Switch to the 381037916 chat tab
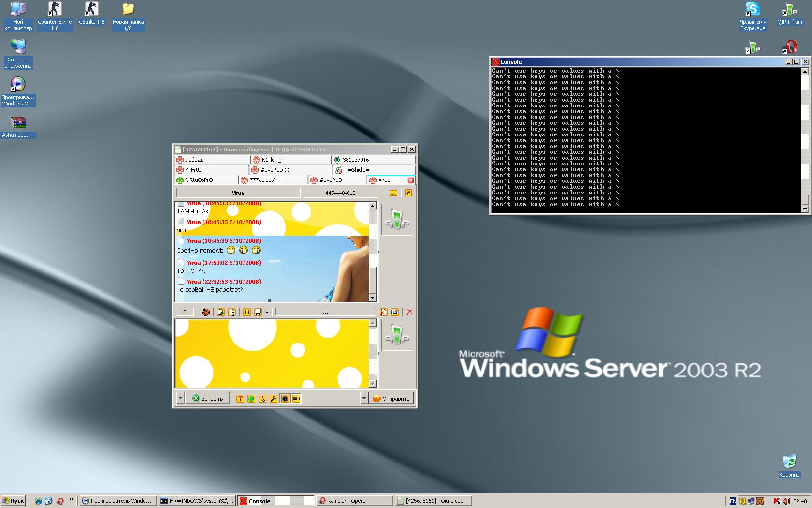This screenshot has height=508, width=812. (x=373, y=160)
